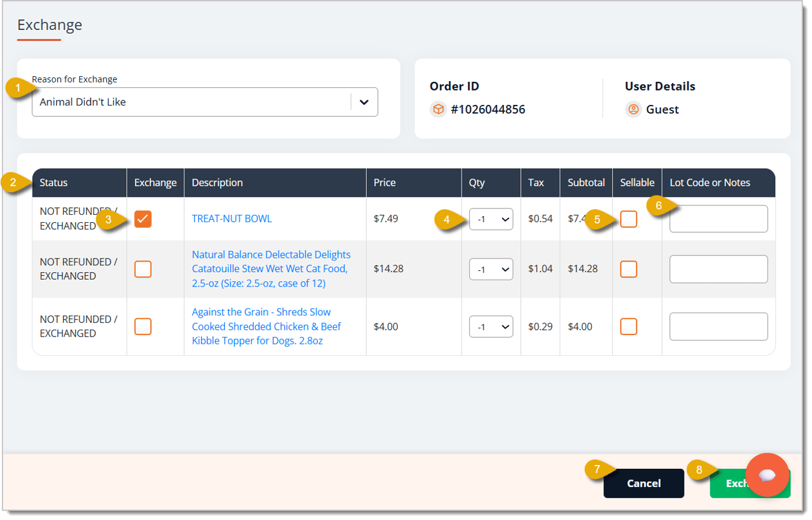Click Lot Code field for TREAT-NUT BOWL
Image resolution: width=812 pixels, height=520 pixels.
(718, 218)
